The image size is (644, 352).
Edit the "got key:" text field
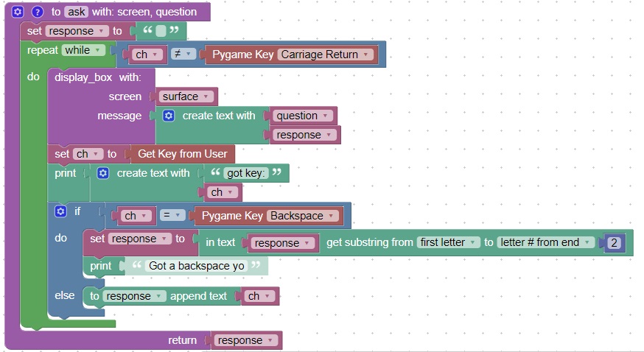[x=246, y=173]
